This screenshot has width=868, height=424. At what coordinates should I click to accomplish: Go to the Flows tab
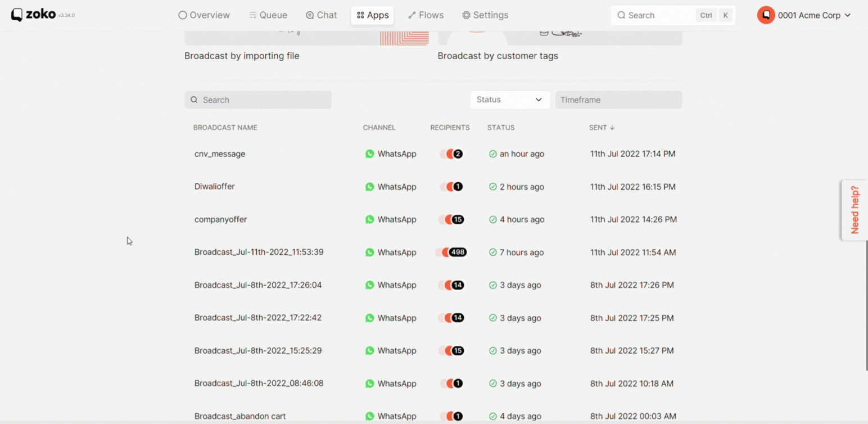pos(426,15)
